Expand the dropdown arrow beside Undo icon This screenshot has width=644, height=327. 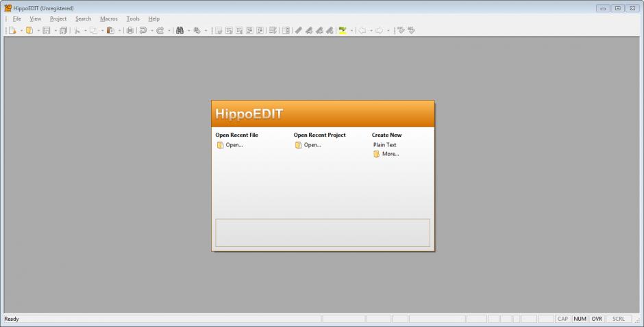[151, 31]
